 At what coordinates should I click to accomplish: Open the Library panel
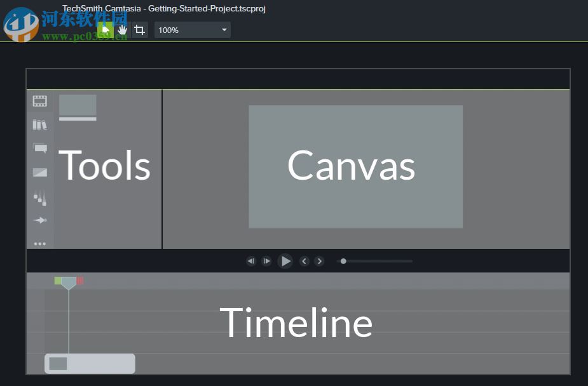tap(40, 124)
